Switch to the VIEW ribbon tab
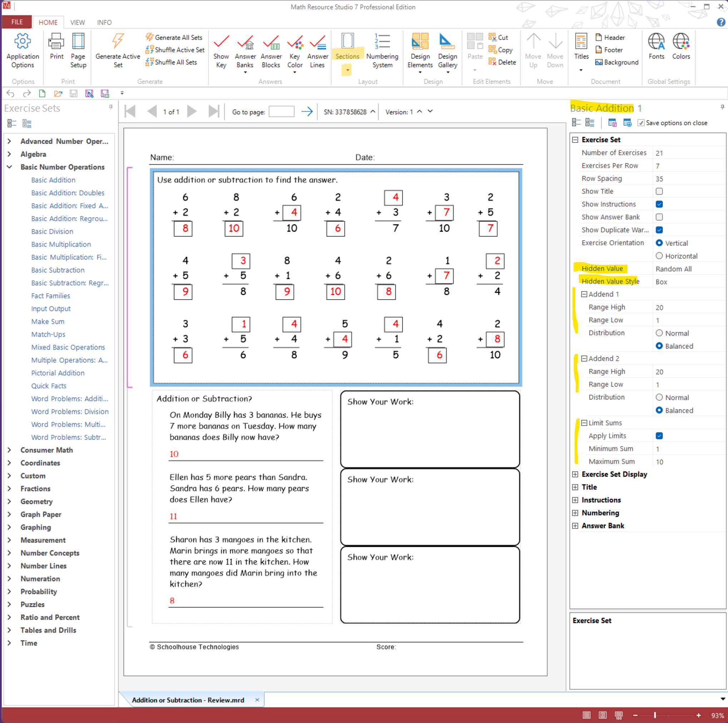This screenshot has width=728, height=723. pyautogui.click(x=77, y=22)
